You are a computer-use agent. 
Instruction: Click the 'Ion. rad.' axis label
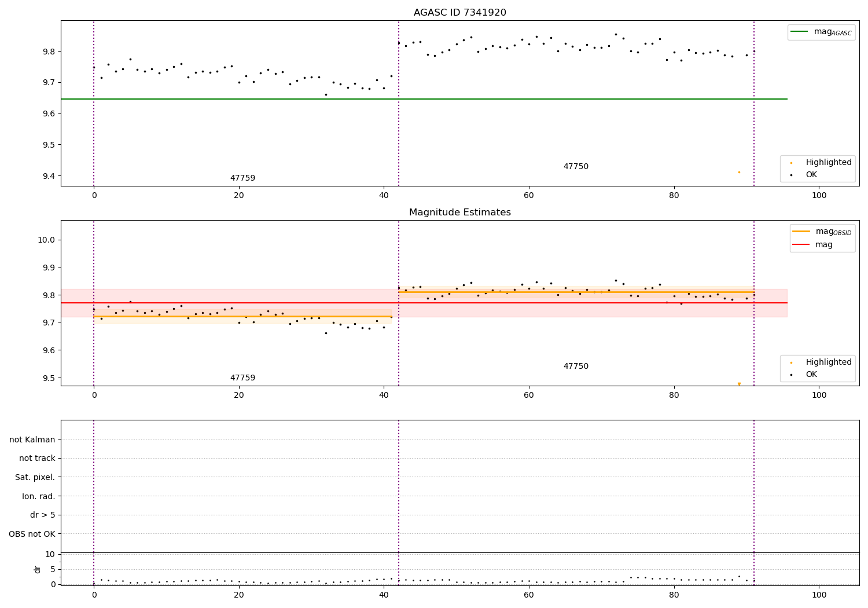point(39,496)
